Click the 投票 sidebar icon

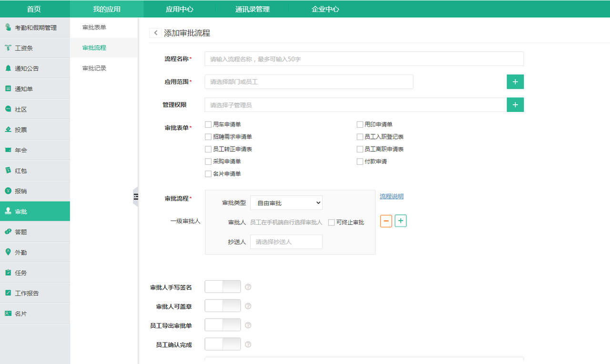8,130
